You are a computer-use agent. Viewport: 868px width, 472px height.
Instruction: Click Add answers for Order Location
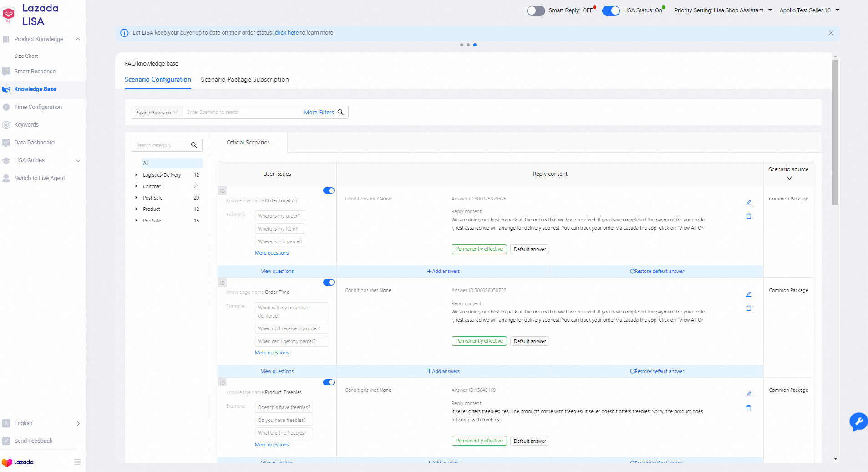click(x=443, y=272)
